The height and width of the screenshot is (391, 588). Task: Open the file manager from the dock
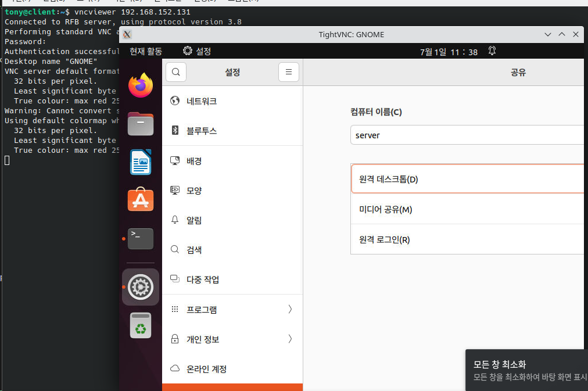coord(139,123)
